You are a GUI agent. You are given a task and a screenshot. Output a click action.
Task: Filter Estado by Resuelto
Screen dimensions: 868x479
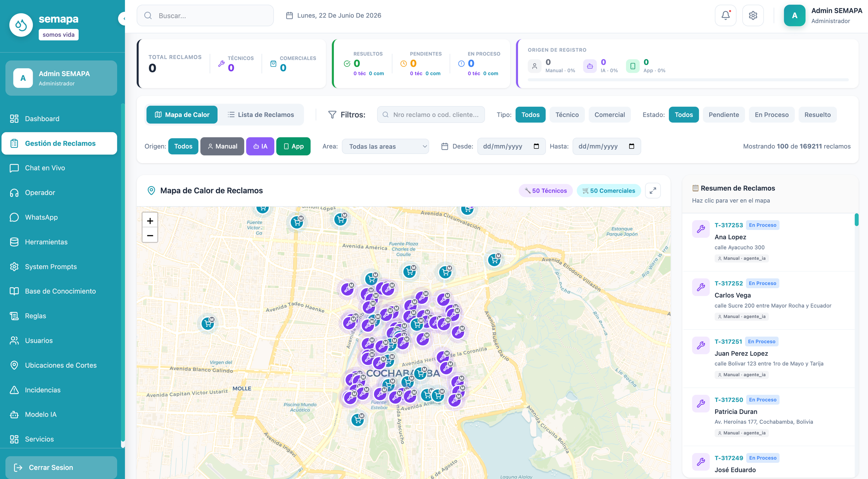[x=817, y=115]
